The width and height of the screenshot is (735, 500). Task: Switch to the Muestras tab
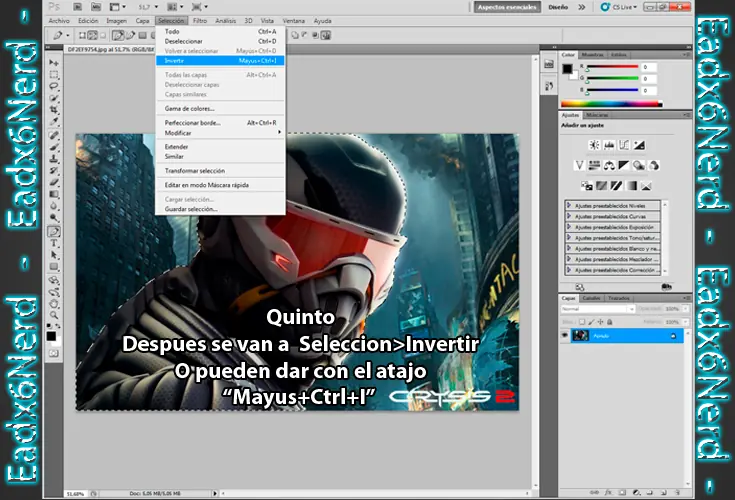(x=592, y=55)
